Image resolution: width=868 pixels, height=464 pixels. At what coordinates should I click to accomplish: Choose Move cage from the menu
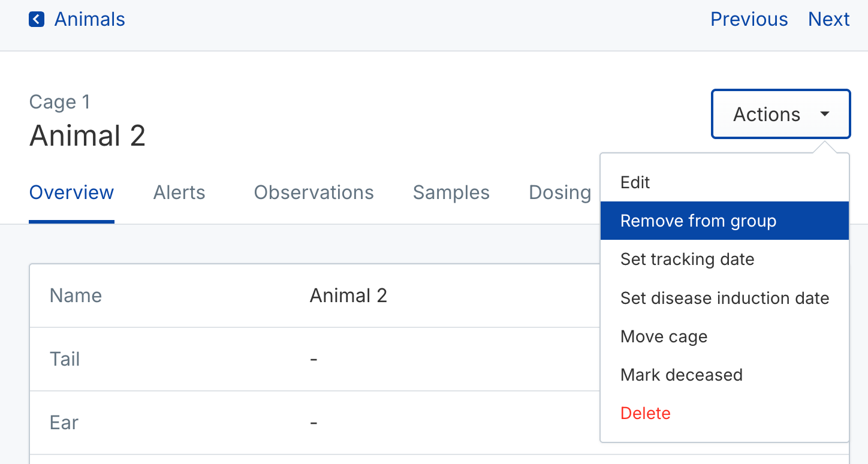coord(664,336)
